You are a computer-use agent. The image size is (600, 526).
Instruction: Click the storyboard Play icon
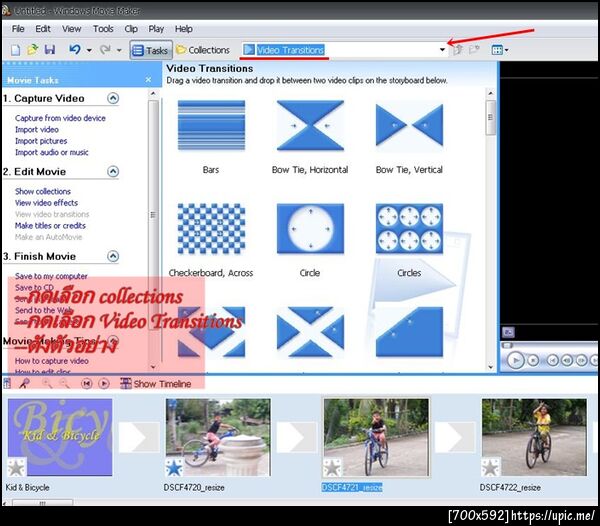(x=104, y=383)
